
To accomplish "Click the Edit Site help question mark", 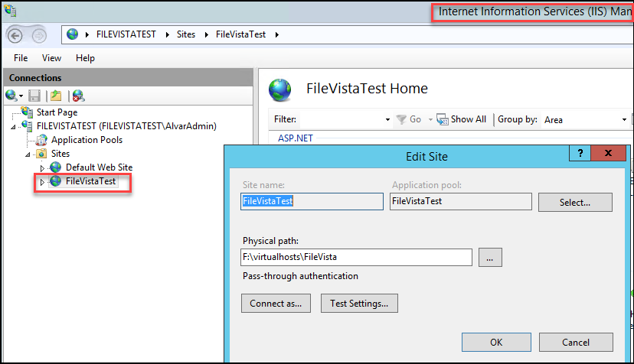I will coord(580,153).
